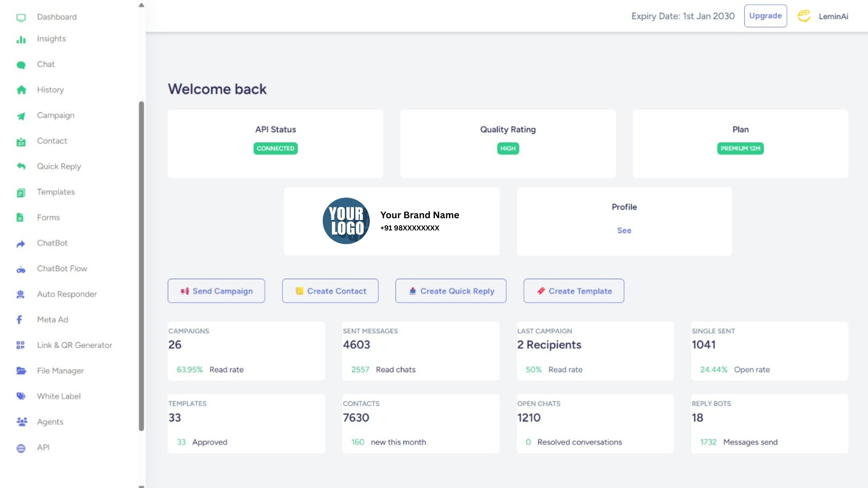Click the sidebar vertical scrollbar thumb
The height and width of the screenshot is (488, 868).
[x=142, y=266]
